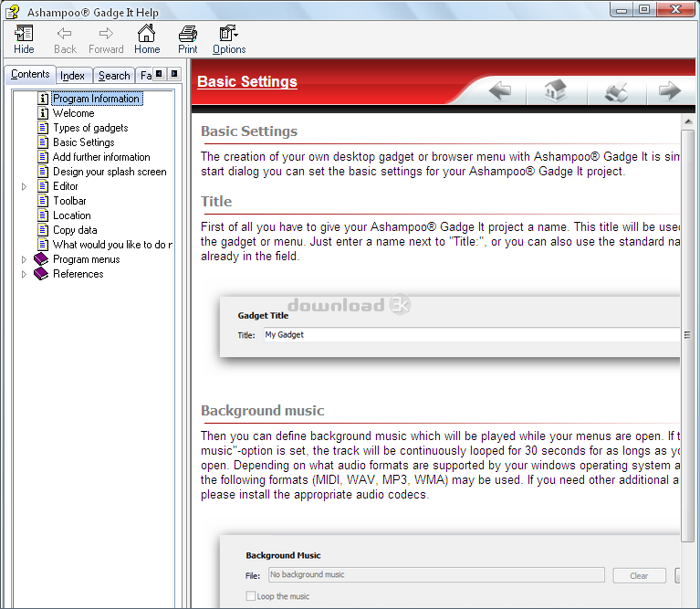Click the help window title bar icon
Image resolution: width=700 pixels, height=609 pixels.
point(13,12)
